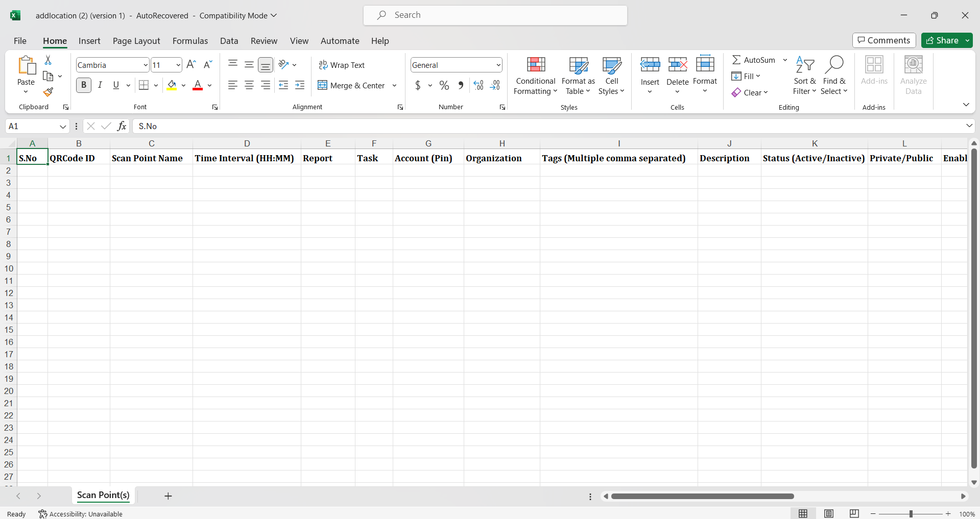Open the Cambria font name dropdown
The image size is (980, 519).
pyautogui.click(x=146, y=65)
